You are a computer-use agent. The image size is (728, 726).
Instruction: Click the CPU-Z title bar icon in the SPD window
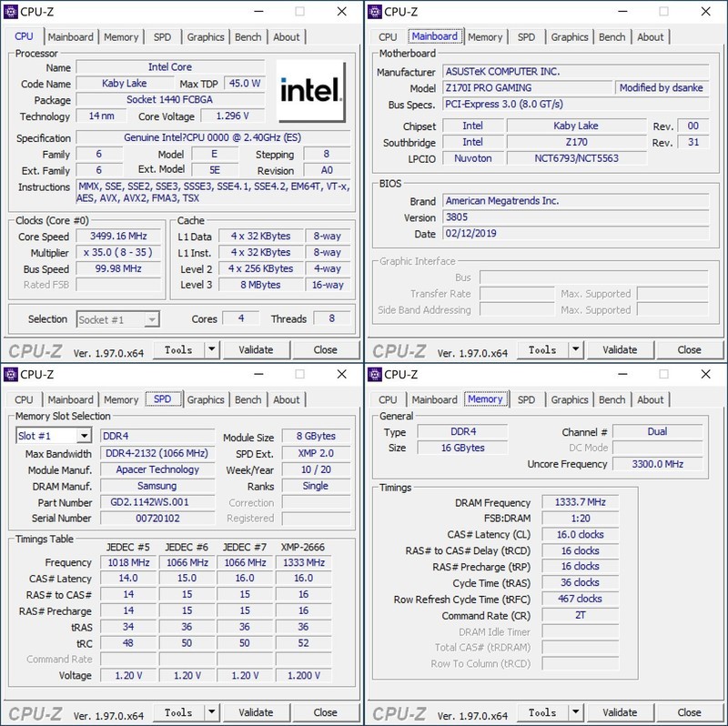10,374
